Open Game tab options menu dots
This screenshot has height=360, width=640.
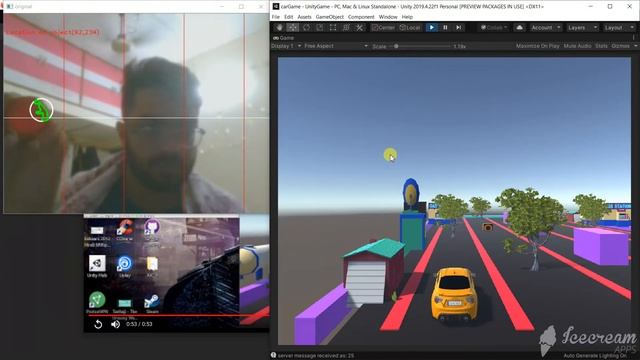(634, 38)
